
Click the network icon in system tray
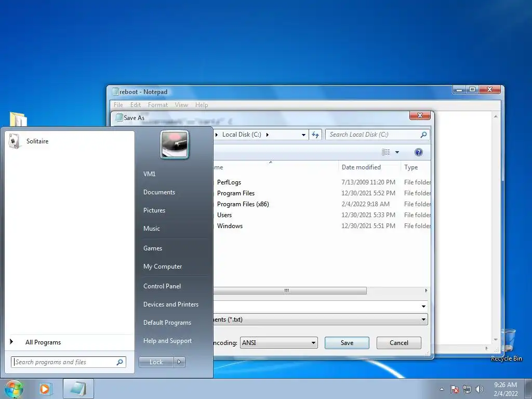coord(467,389)
